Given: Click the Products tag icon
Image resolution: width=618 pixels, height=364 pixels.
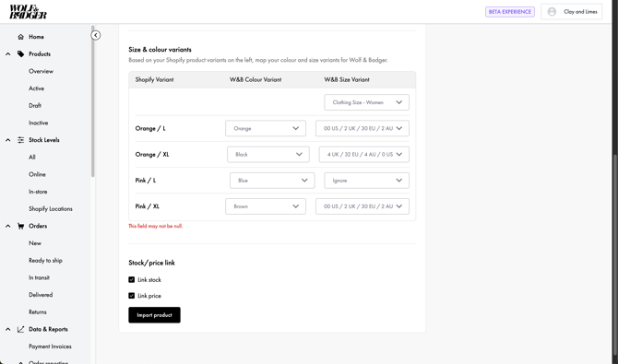Looking at the screenshot, I should pos(21,54).
